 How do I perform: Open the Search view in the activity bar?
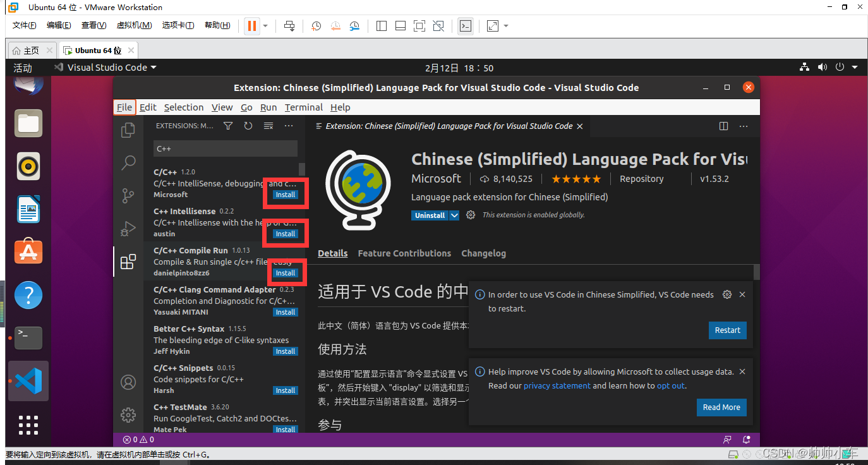coord(128,162)
